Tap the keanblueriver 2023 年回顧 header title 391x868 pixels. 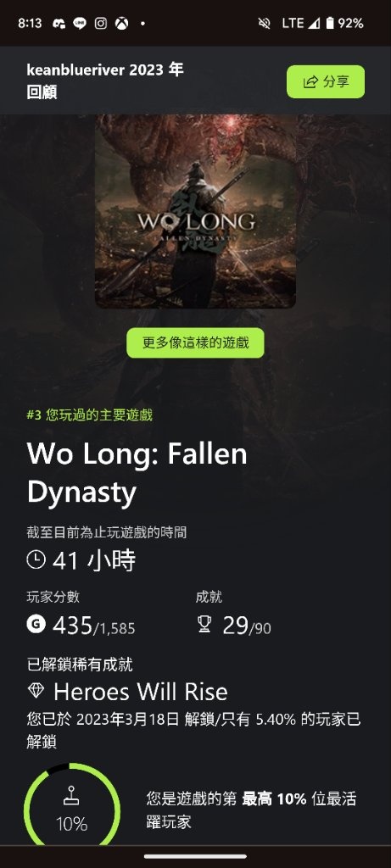click(x=105, y=81)
